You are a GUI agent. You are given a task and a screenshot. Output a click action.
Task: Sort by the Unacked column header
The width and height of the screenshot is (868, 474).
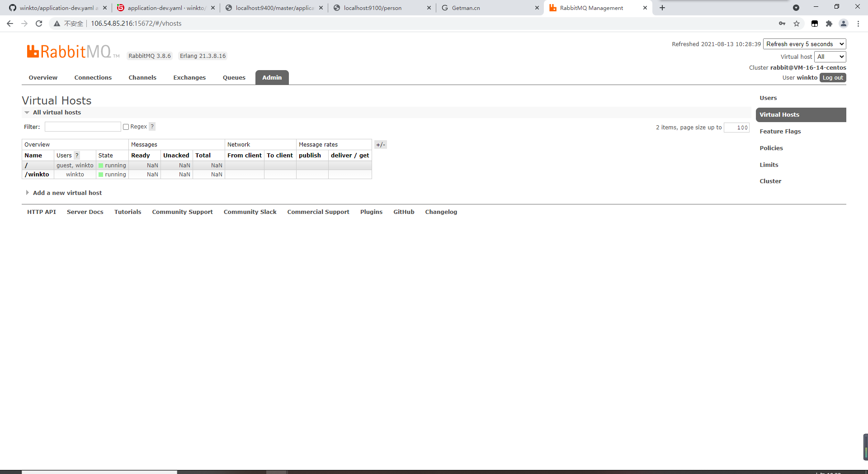(176, 155)
